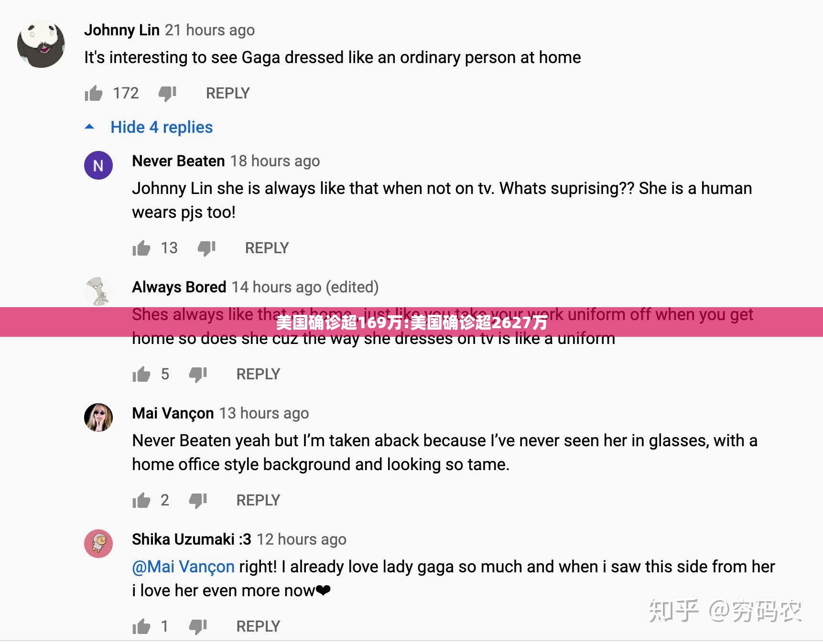Thumbs down Never Beaten's reply

[x=206, y=248]
